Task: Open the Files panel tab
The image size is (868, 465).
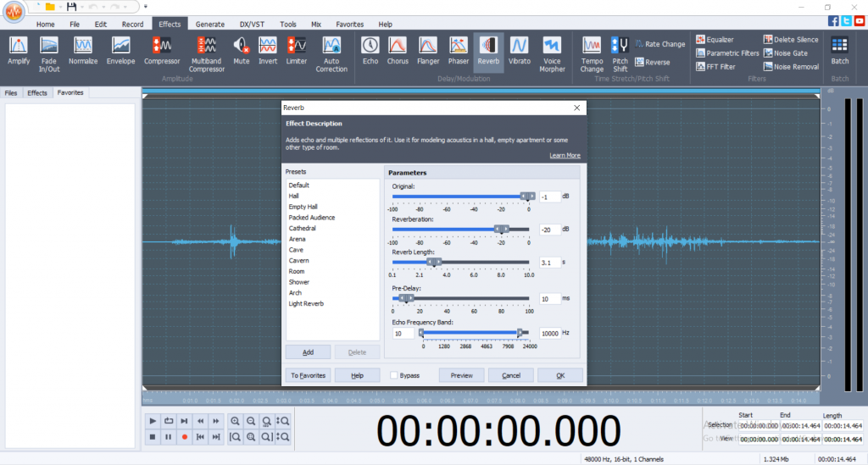Action: click(x=11, y=92)
